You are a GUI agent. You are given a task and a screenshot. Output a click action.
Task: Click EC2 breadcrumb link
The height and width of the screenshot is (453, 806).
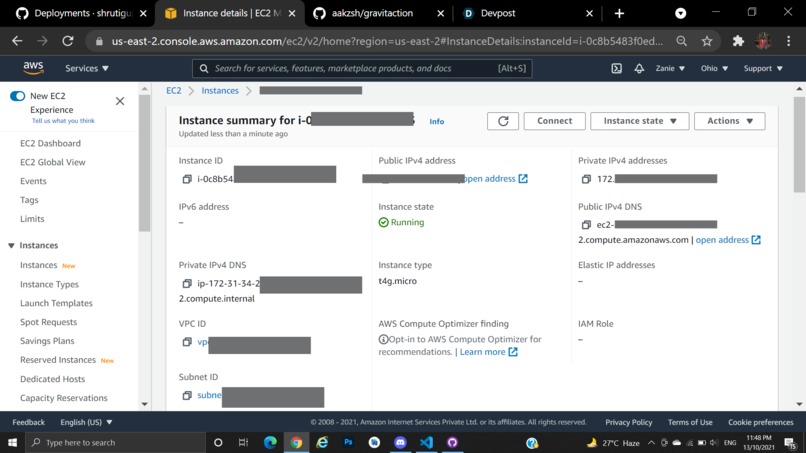pyautogui.click(x=173, y=90)
